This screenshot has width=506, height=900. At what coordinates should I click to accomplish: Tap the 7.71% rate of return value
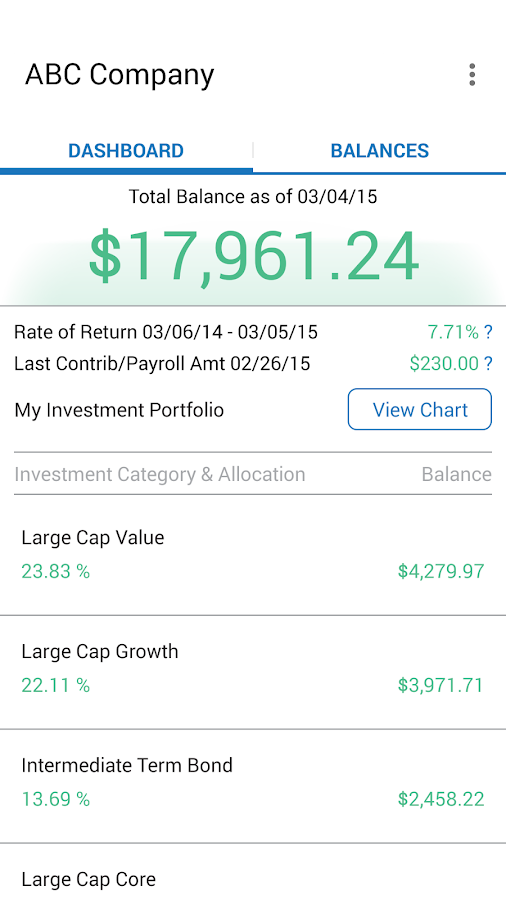tap(453, 332)
